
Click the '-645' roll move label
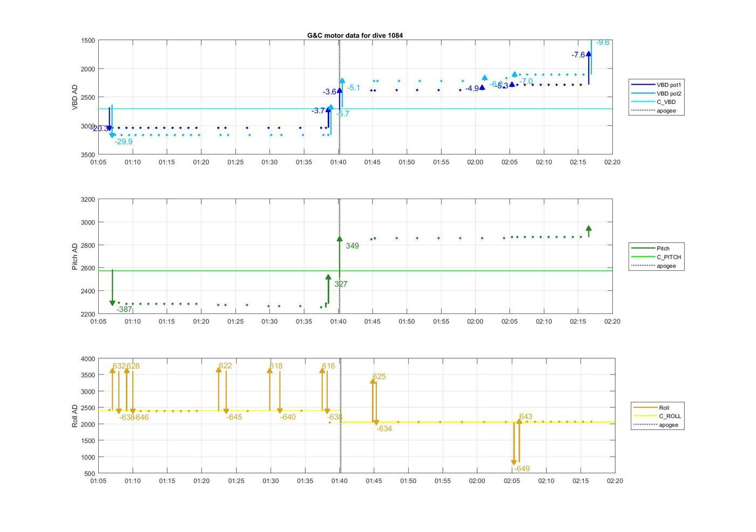(234, 417)
